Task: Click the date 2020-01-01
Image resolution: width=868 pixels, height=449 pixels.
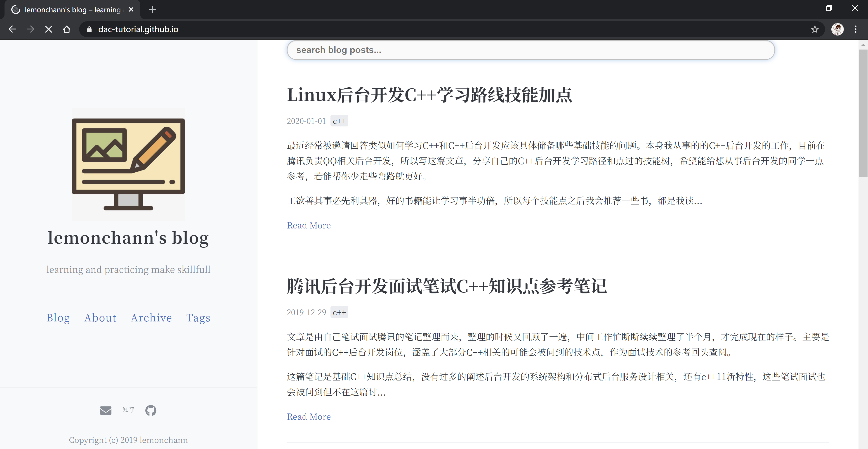Action: pyautogui.click(x=306, y=121)
